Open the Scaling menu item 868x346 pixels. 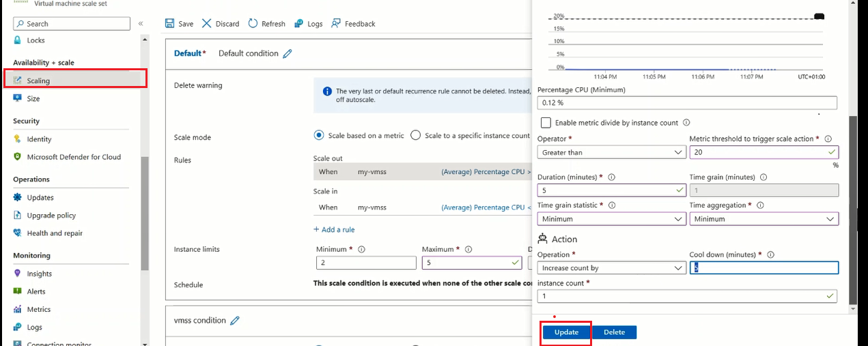(x=75, y=81)
